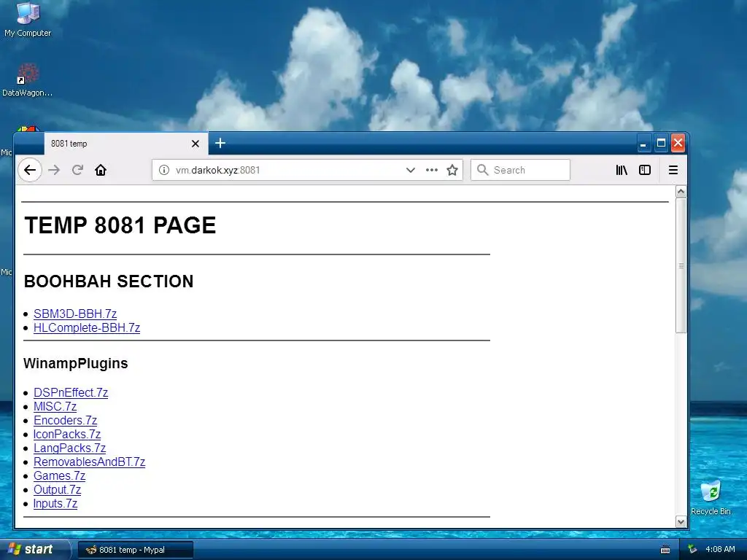Open the HLComplete-BBH.7z link
This screenshot has width=747, height=560.
pyautogui.click(x=87, y=327)
